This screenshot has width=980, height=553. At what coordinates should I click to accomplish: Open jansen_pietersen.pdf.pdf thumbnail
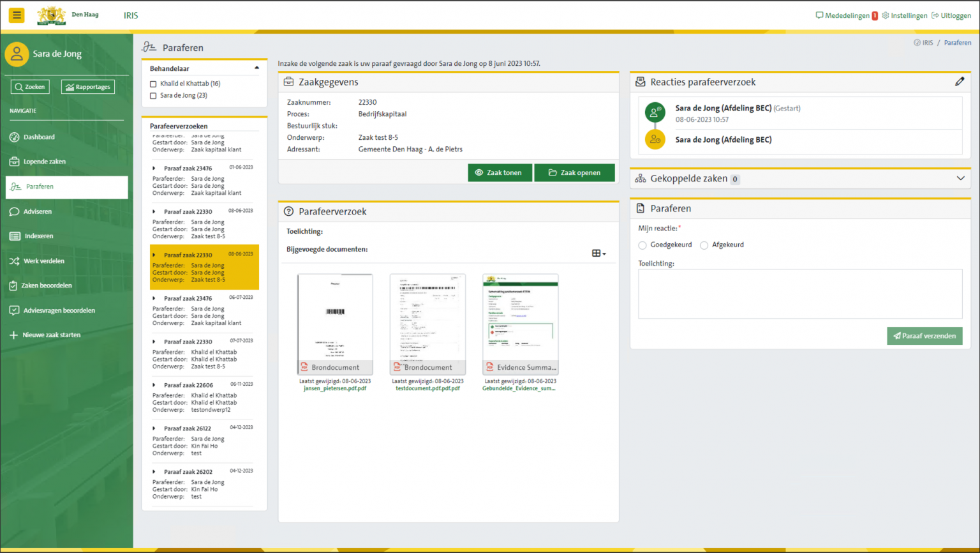(336, 324)
